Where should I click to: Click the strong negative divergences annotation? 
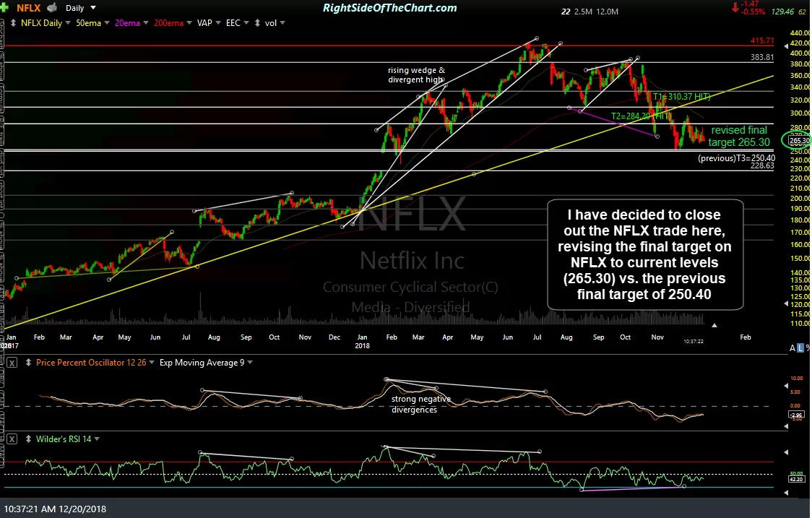(x=421, y=404)
